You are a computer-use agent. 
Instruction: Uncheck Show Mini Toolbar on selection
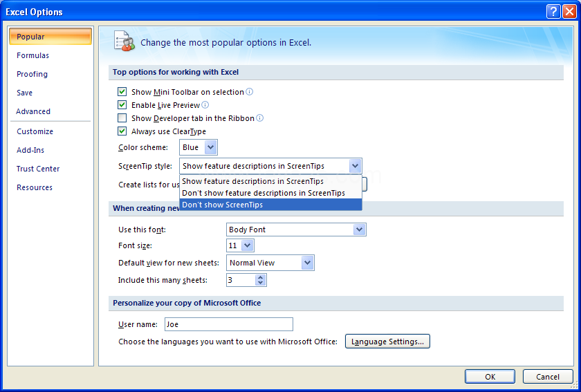122,91
